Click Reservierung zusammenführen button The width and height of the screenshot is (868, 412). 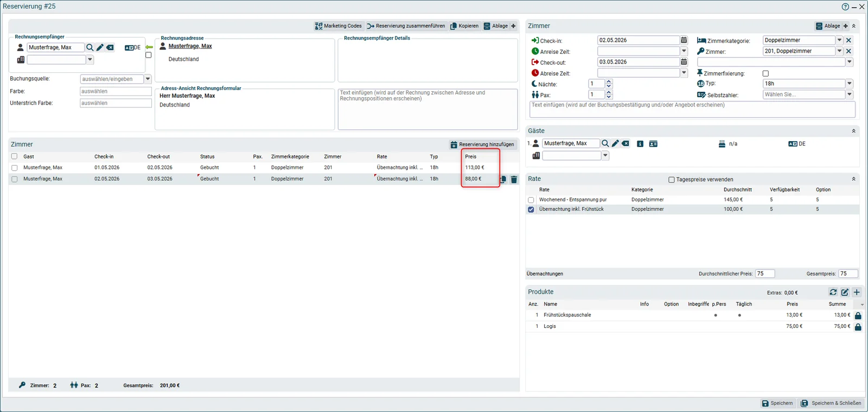[x=406, y=26]
